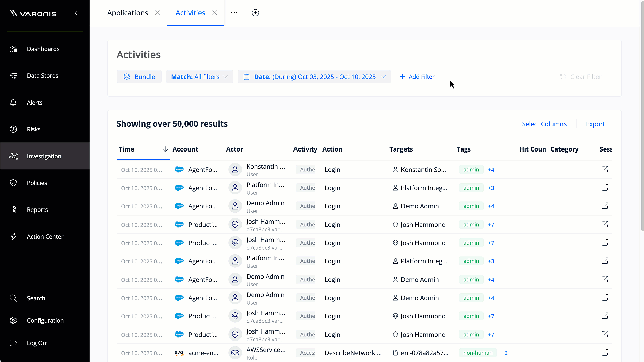Switch to the Applications tab
Image resolution: width=644 pixels, height=362 pixels.
click(x=127, y=13)
